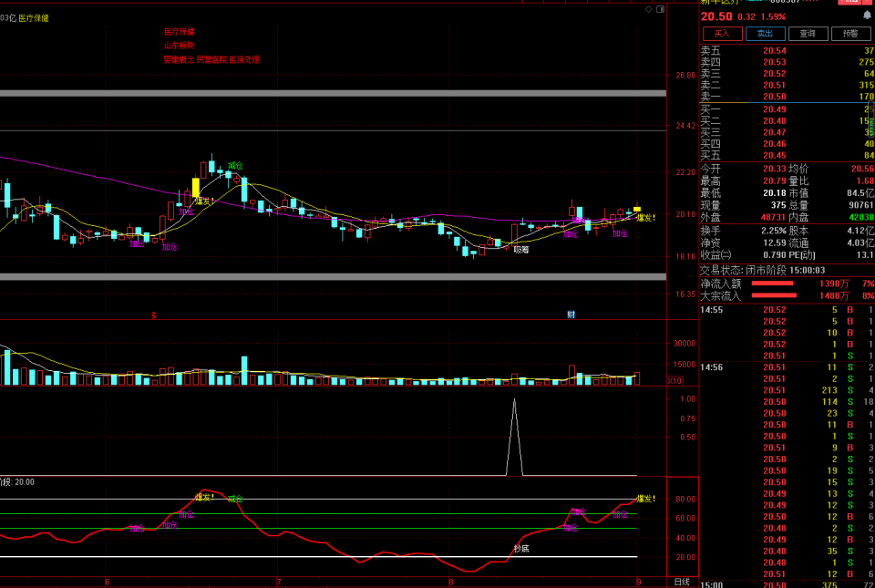The height and width of the screenshot is (588, 875).
Task: Click the X10 volume scale label
Action: point(674,381)
